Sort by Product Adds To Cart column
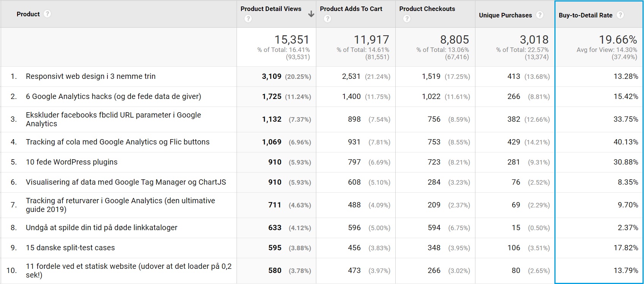The image size is (644, 284). pos(351,9)
